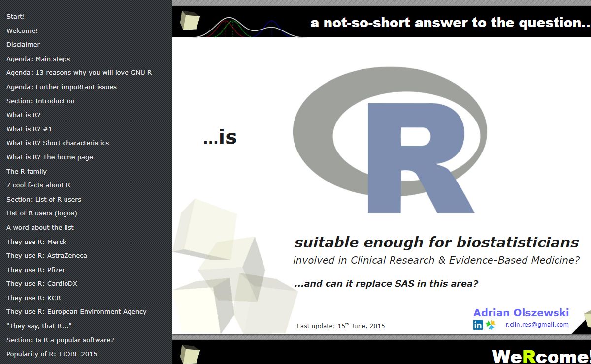
Task: Click the '...is' text on the slide
Action: point(220,137)
